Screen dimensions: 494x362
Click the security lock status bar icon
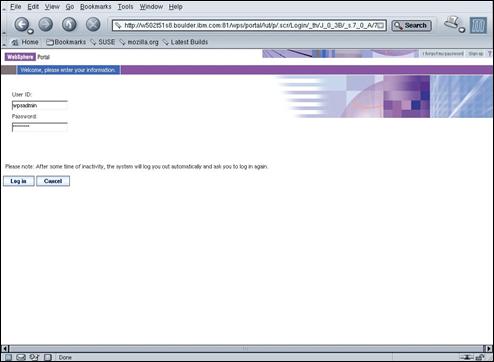coord(480,357)
